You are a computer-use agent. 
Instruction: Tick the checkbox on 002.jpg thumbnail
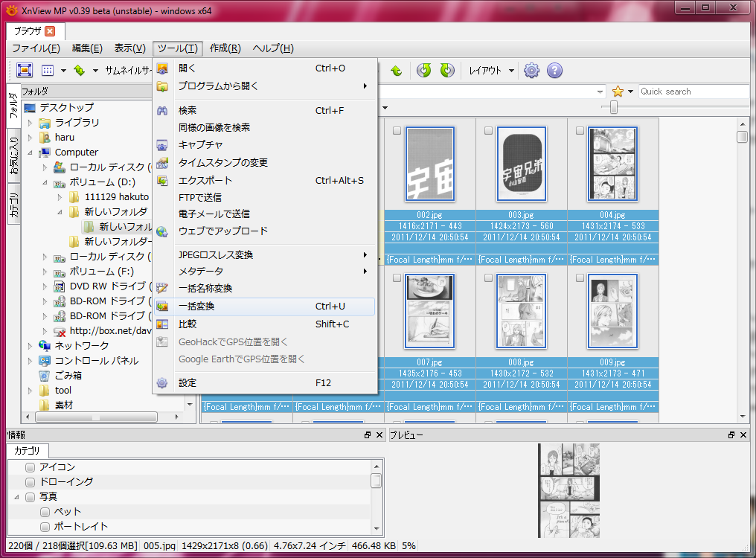pyautogui.click(x=397, y=131)
